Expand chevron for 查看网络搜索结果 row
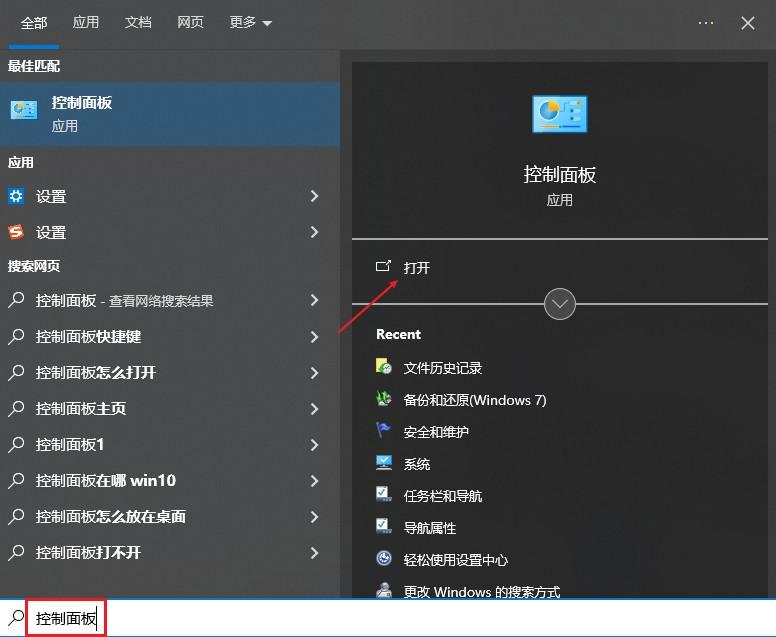 click(x=314, y=300)
